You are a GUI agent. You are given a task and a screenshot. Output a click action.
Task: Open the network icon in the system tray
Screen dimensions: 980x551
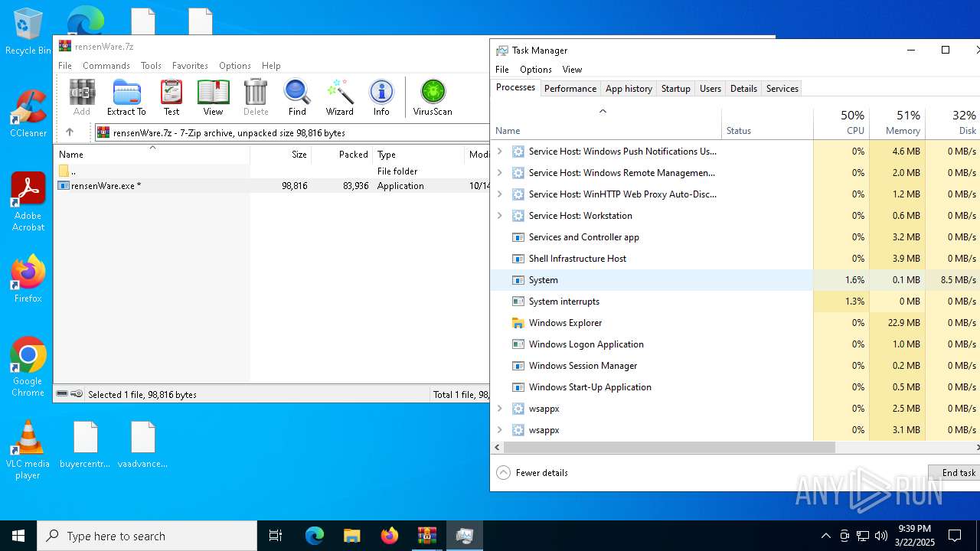click(x=863, y=536)
